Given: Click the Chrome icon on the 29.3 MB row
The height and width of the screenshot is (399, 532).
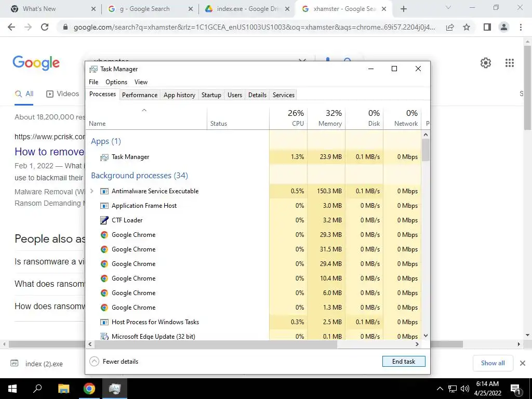Looking at the screenshot, I should (x=104, y=235).
